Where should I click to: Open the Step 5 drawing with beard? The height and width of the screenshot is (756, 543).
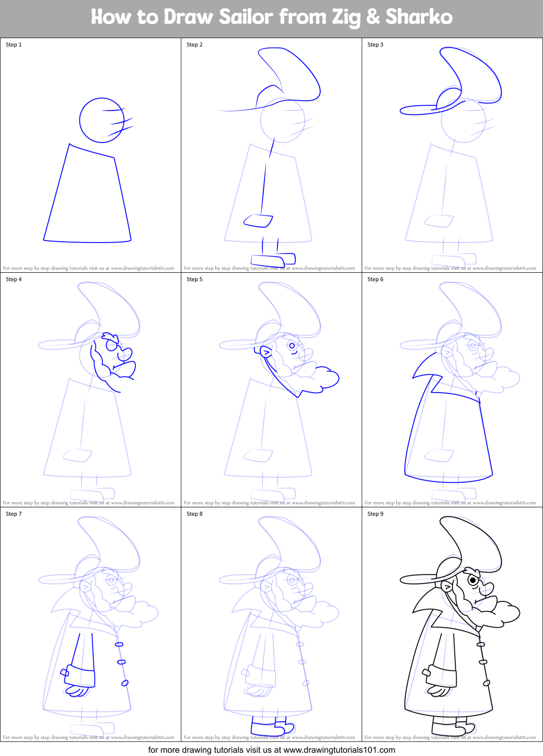coord(271,390)
